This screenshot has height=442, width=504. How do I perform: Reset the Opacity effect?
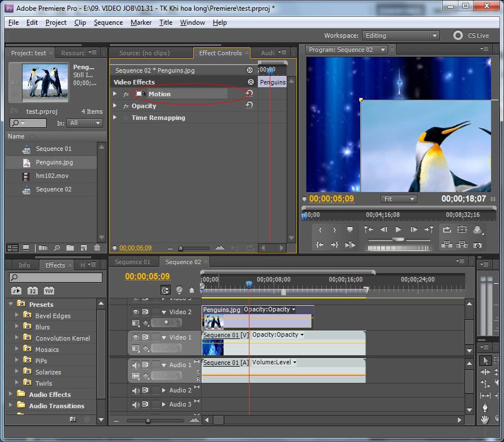tap(249, 105)
